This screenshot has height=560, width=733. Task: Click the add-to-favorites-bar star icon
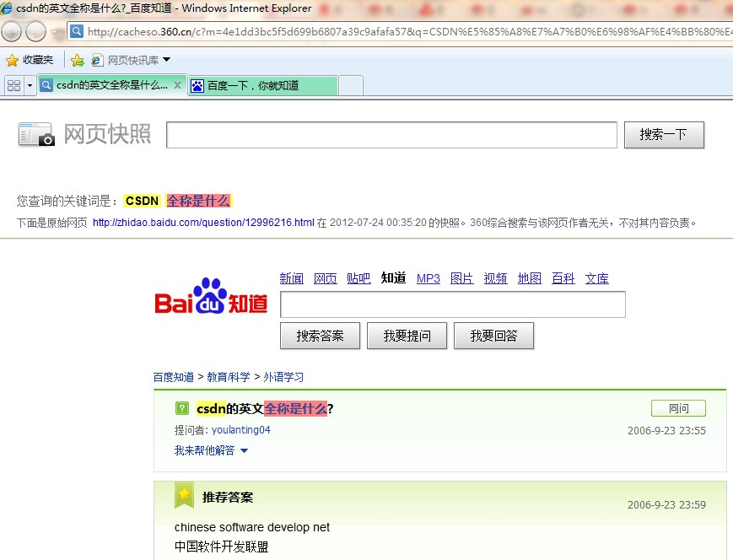click(x=78, y=60)
